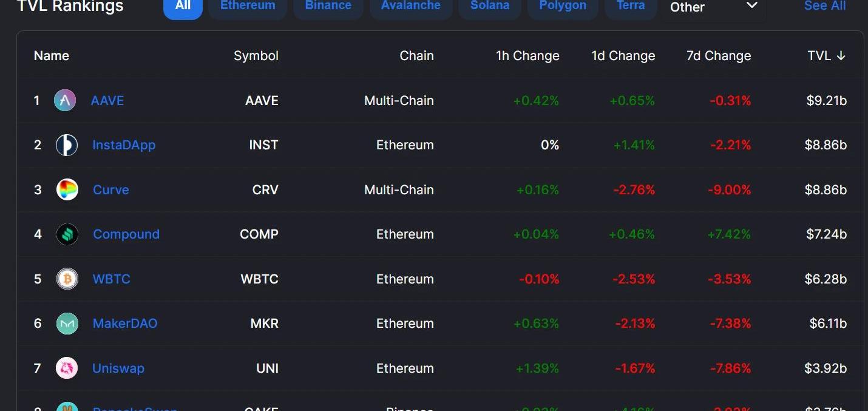Screen dimensions: 868x411
Task: Click the InstaDApp logo icon
Action: click(67, 145)
